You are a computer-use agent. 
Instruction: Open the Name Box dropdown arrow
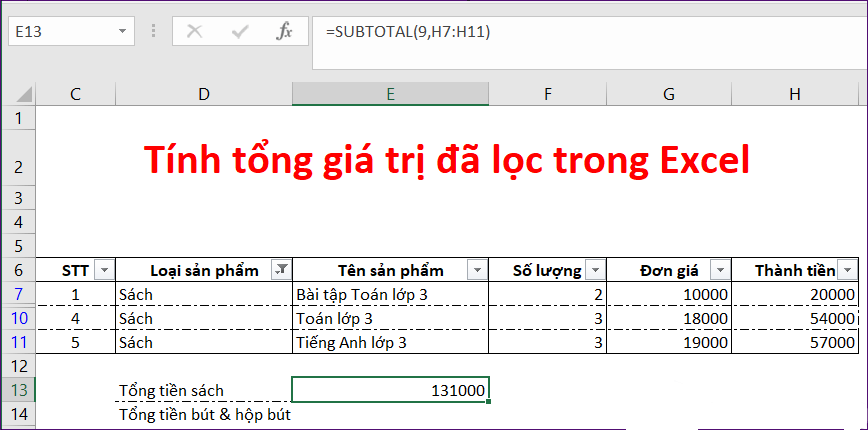tap(123, 31)
